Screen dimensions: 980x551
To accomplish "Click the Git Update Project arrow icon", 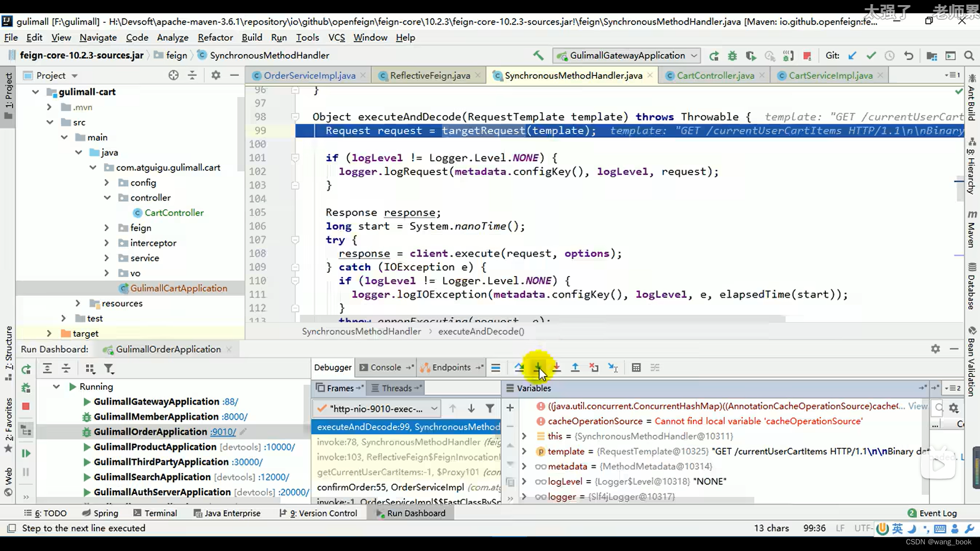I will click(852, 56).
